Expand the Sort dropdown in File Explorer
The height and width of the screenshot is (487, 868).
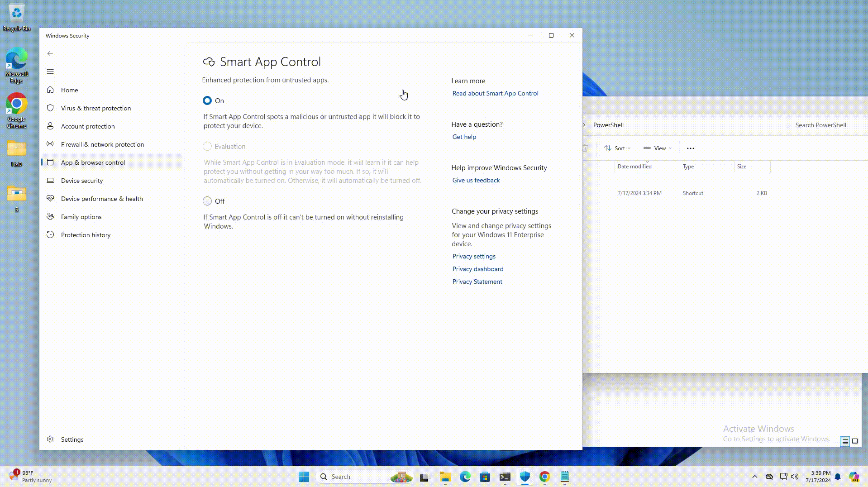617,148
